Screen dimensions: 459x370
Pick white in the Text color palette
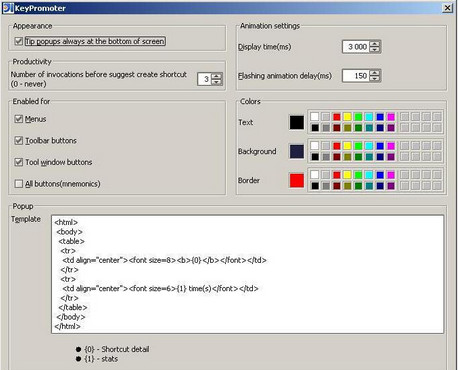pos(315,117)
